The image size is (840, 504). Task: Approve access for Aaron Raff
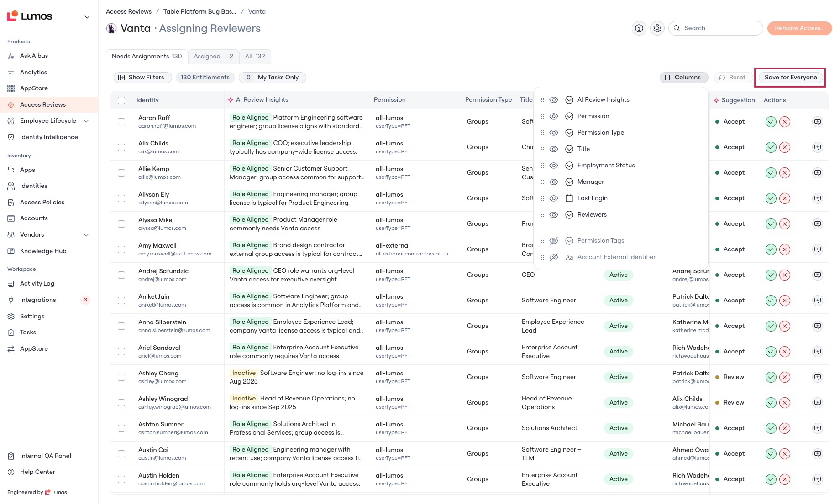click(771, 122)
